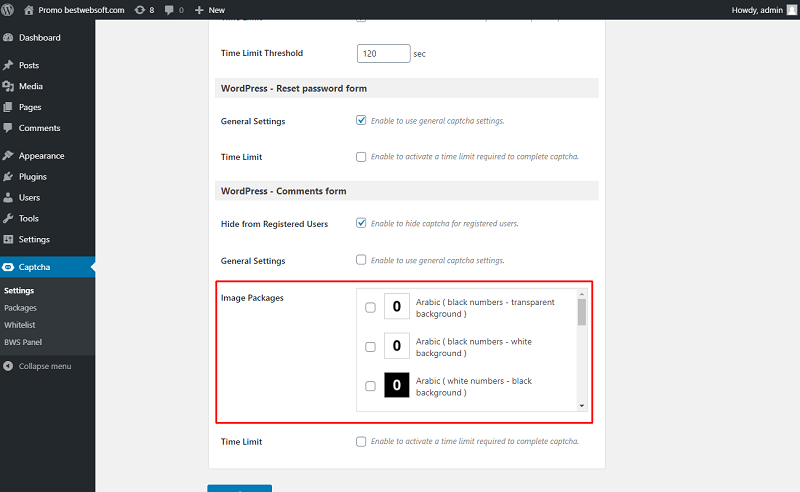Click the admin avatar next to Howdy

pos(792,10)
